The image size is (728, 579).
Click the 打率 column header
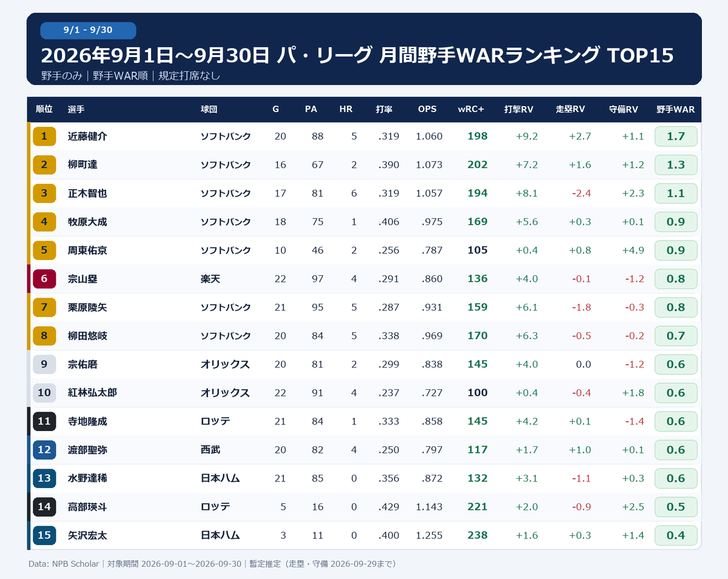tap(384, 110)
